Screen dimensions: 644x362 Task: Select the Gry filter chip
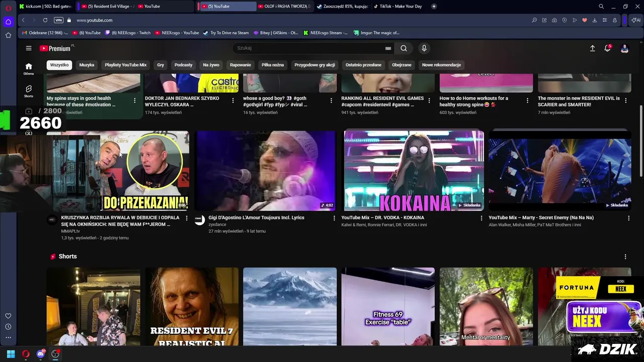coord(160,65)
